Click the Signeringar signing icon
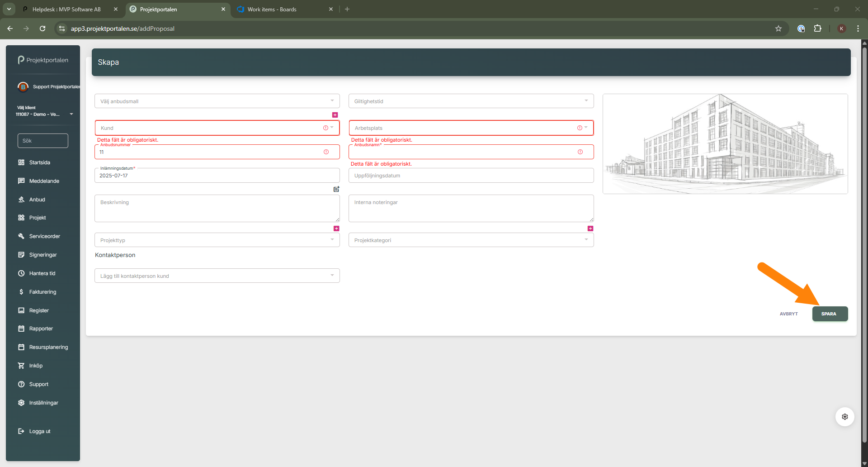The width and height of the screenshot is (868, 467). [21, 255]
